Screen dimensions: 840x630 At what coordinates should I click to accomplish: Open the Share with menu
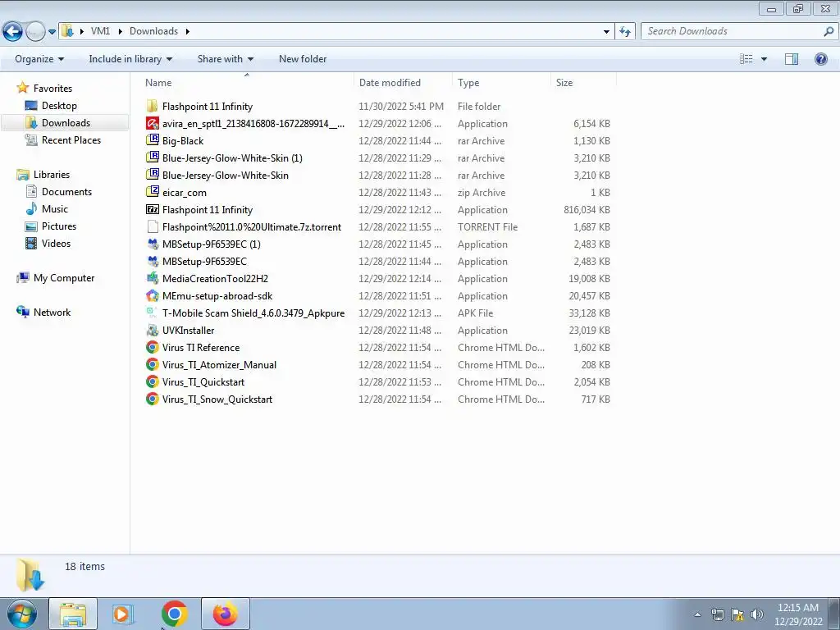tap(225, 59)
